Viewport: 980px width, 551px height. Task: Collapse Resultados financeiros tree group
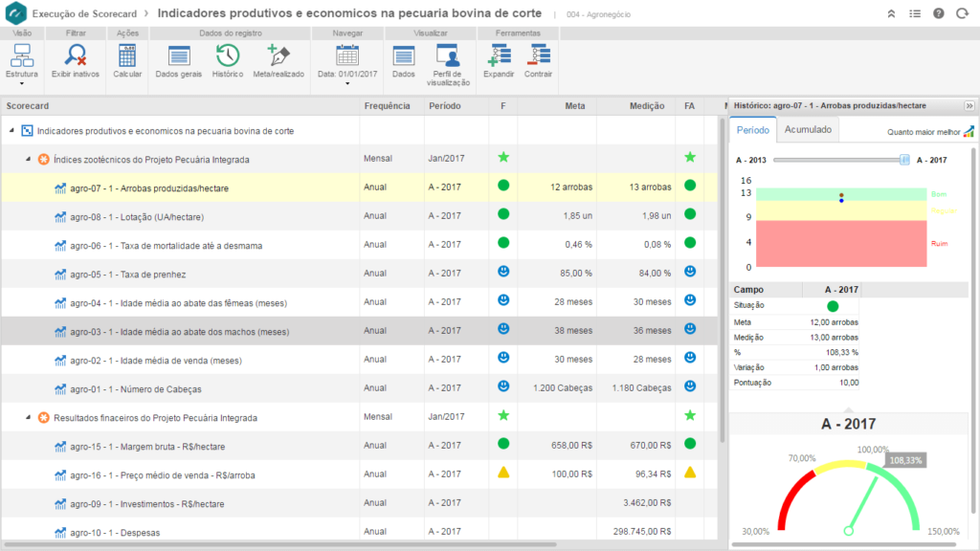pyautogui.click(x=28, y=417)
